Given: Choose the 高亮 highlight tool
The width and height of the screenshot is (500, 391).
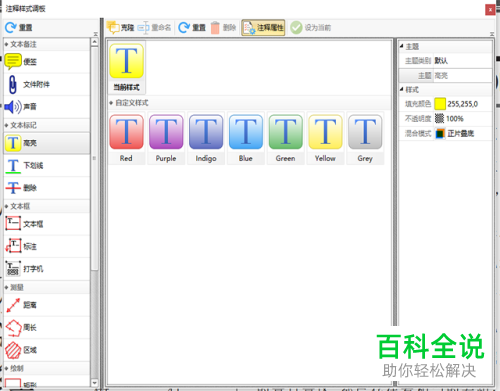Looking at the screenshot, I should tap(47, 143).
